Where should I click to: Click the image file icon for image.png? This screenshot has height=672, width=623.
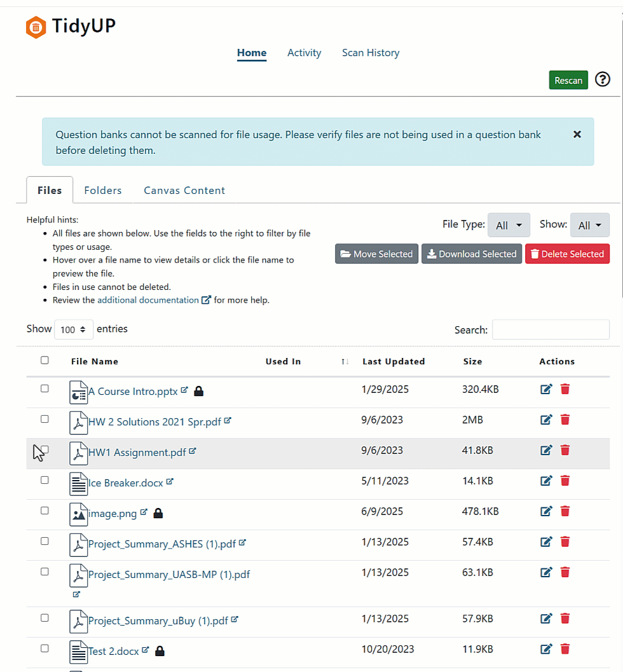tap(78, 514)
